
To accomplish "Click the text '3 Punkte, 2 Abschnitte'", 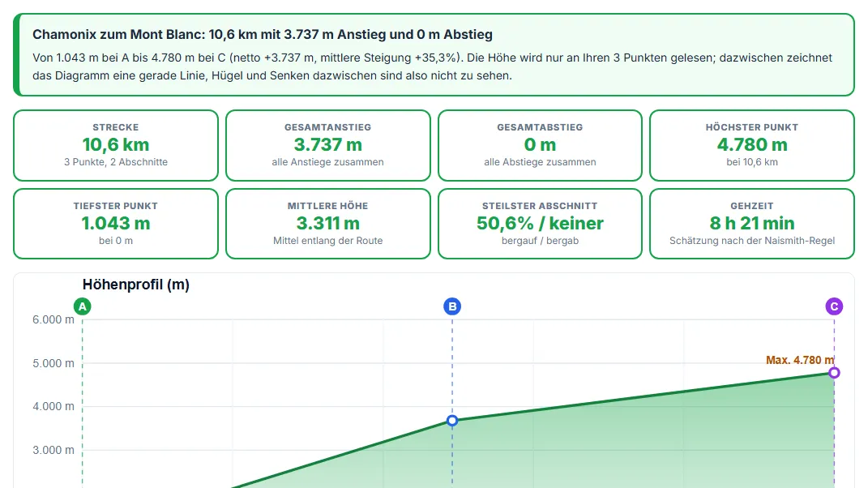I will click(116, 162).
